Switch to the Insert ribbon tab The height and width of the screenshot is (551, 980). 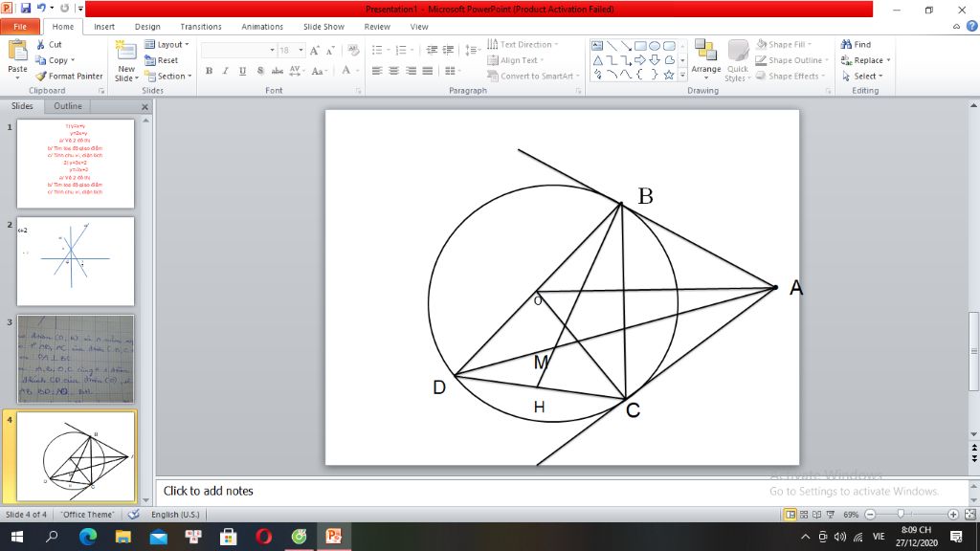(104, 26)
